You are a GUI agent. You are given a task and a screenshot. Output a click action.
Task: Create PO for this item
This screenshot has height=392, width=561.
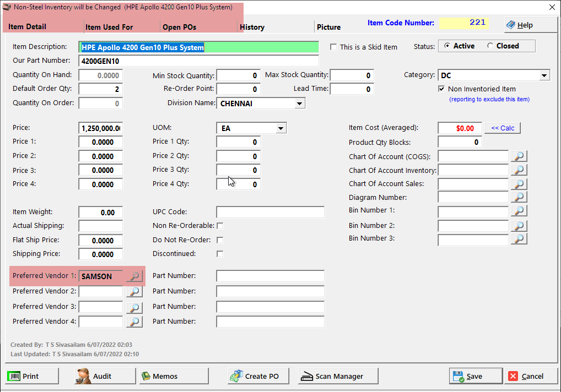coord(258,376)
